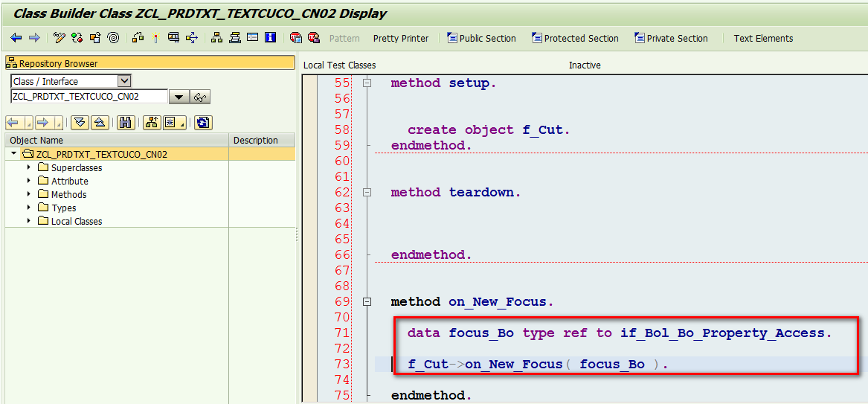The image size is (868, 404).
Task: Refresh the object list with blue refresh icon
Action: (204, 122)
